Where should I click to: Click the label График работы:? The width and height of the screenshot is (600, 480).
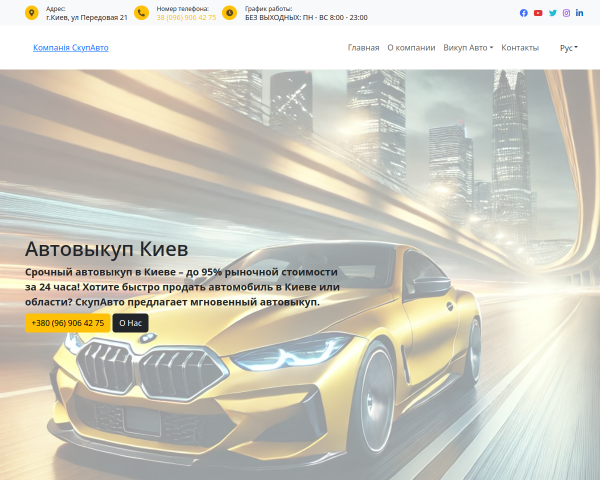[x=268, y=9]
